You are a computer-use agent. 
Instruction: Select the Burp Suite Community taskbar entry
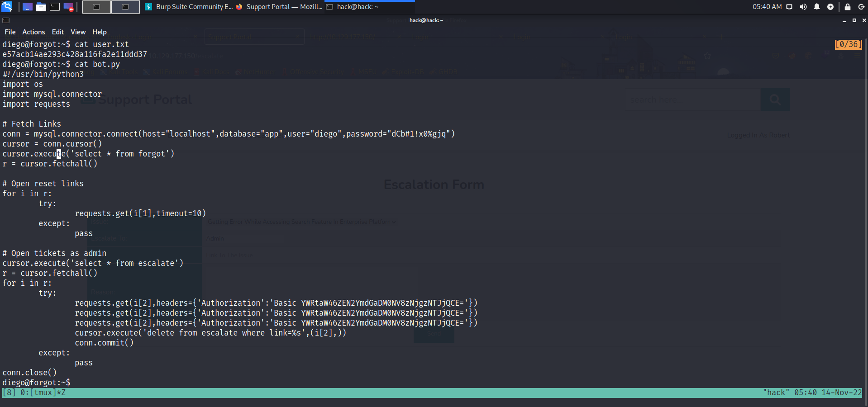[x=189, y=7]
